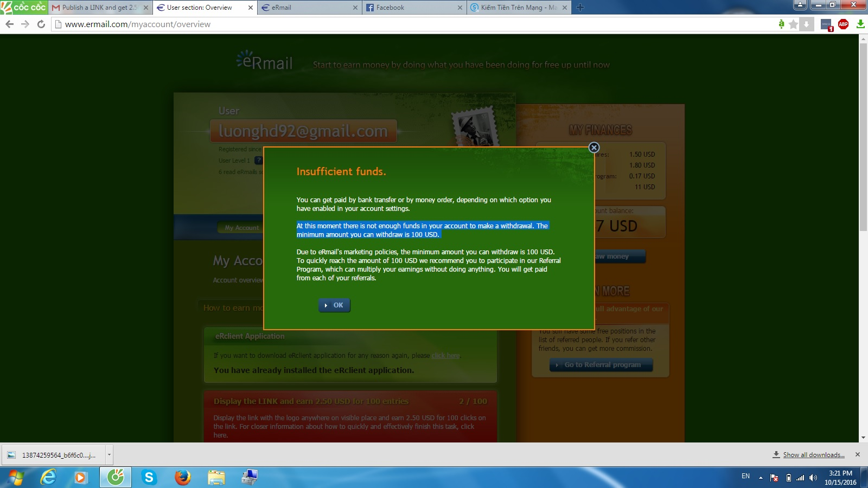Image resolution: width=868 pixels, height=488 pixels.
Task: Click the battery icon in system tray
Action: coord(788,478)
